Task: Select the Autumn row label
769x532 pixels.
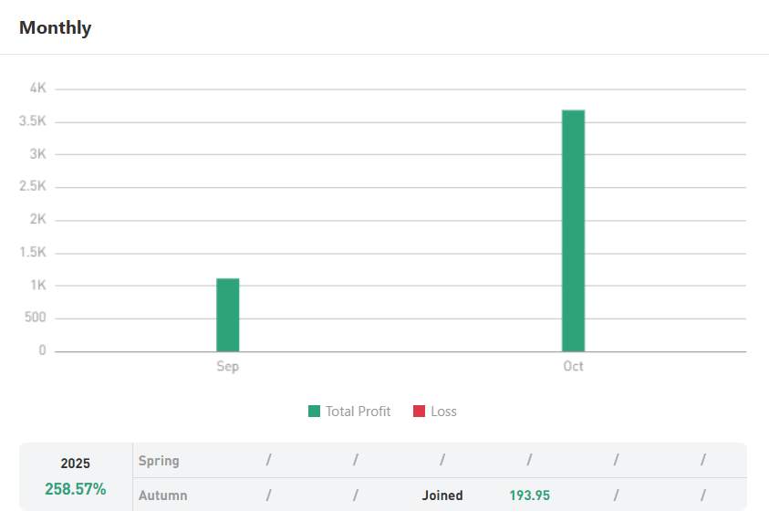Action: (163, 495)
